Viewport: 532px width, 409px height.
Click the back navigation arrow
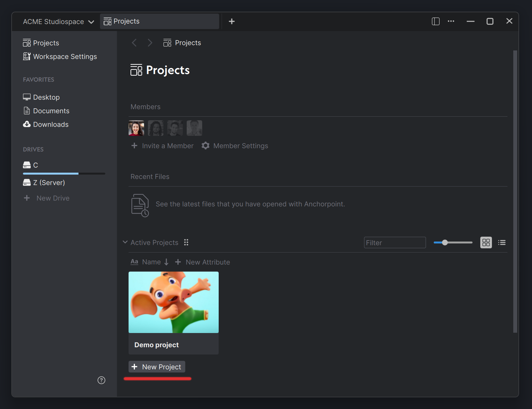(134, 42)
